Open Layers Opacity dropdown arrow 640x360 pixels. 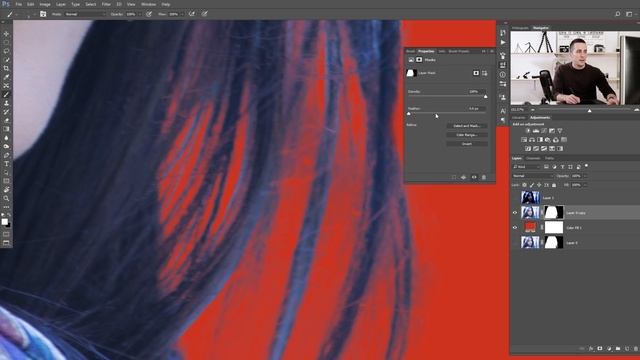click(x=585, y=176)
